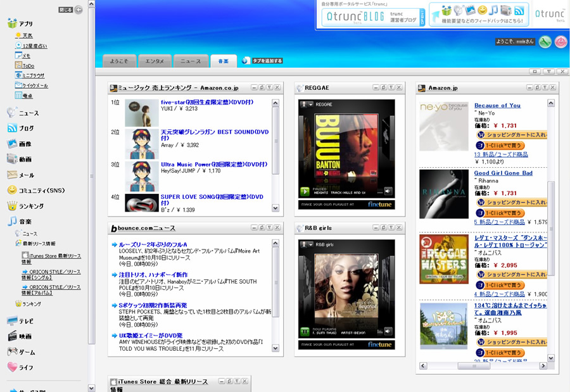Viewport: 570px width, 392px height.
Task: Select the メール mail category
Action: tap(21, 175)
